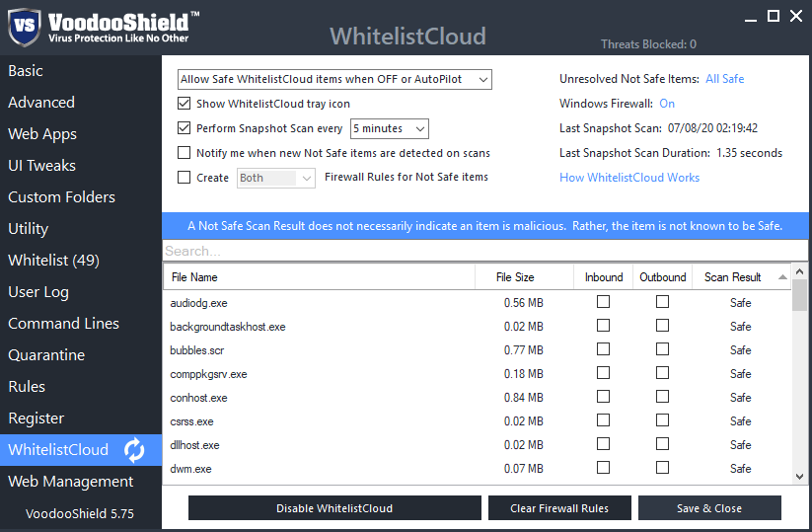Sort by File Name column header
Viewport: 812px width, 532px height.
tap(319, 277)
